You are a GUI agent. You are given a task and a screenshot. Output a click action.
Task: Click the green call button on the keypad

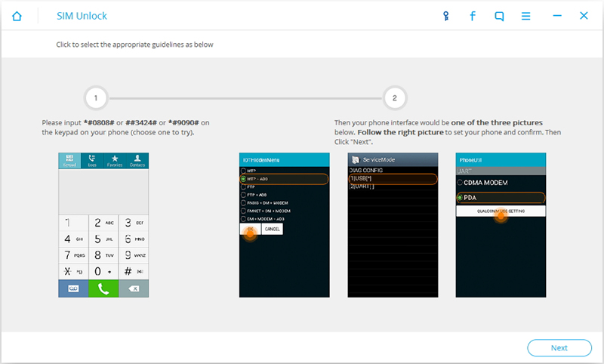(x=103, y=288)
